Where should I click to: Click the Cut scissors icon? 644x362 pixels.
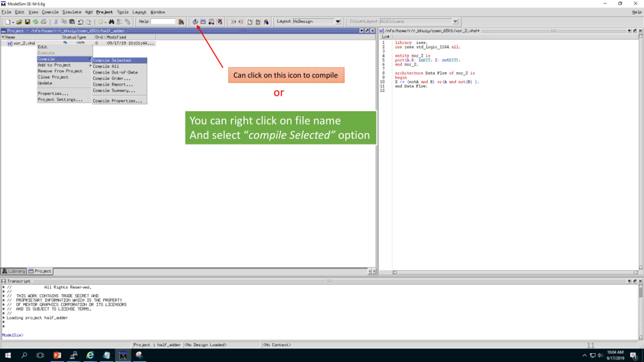click(56, 22)
